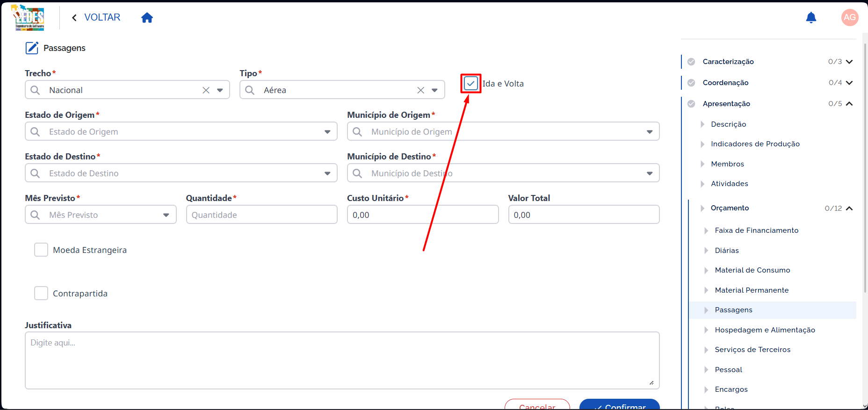The height and width of the screenshot is (410, 868).
Task: Click the Coordenação status check icon
Action: (691, 83)
